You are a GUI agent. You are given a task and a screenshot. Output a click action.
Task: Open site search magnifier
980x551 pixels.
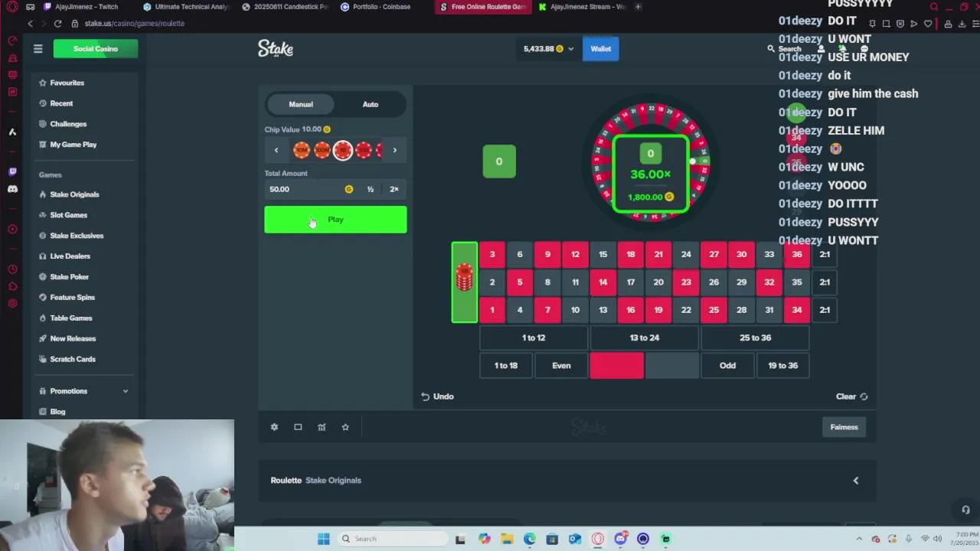pyautogui.click(x=771, y=49)
